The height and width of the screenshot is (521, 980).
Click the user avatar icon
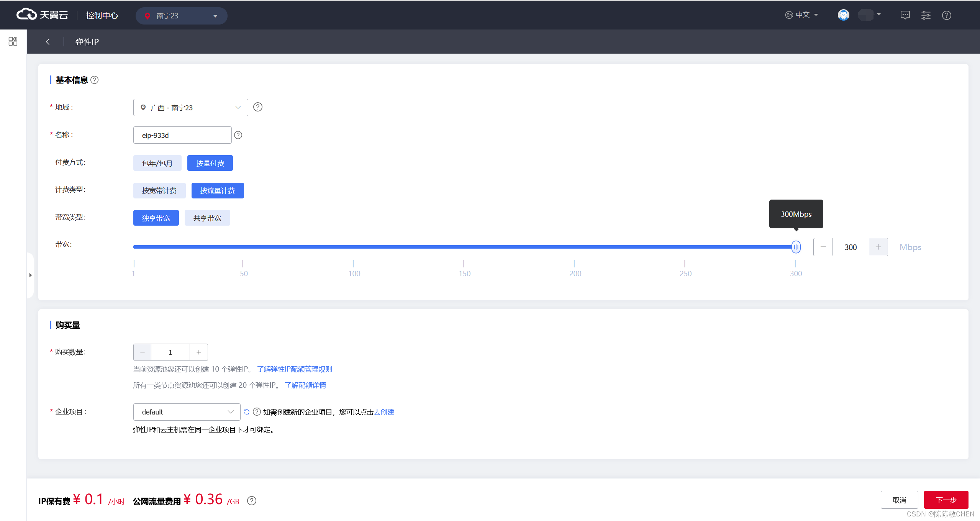843,15
